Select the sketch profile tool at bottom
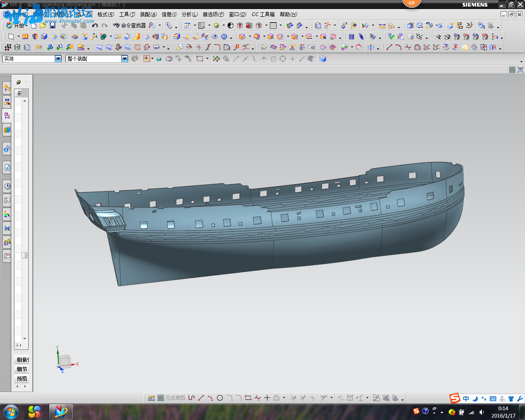Viewport: 525px width, 420px height. coord(192,398)
